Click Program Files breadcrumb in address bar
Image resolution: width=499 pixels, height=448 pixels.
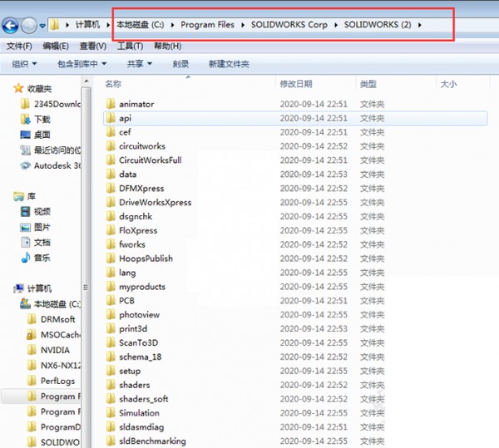pyautogui.click(x=207, y=24)
